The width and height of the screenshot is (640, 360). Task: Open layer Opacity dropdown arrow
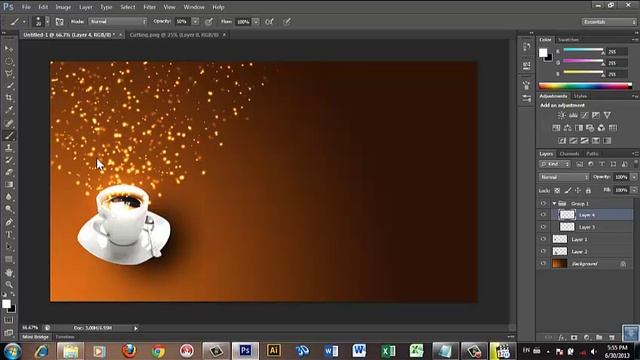click(x=634, y=177)
